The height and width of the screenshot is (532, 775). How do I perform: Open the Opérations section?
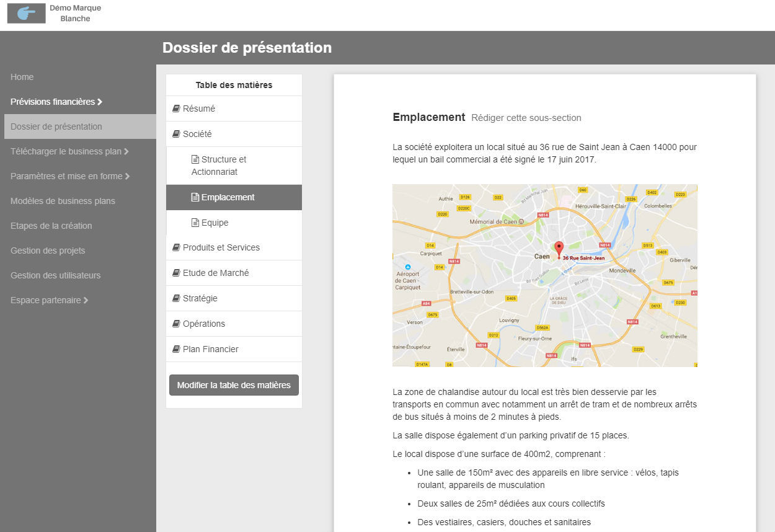tap(234, 324)
